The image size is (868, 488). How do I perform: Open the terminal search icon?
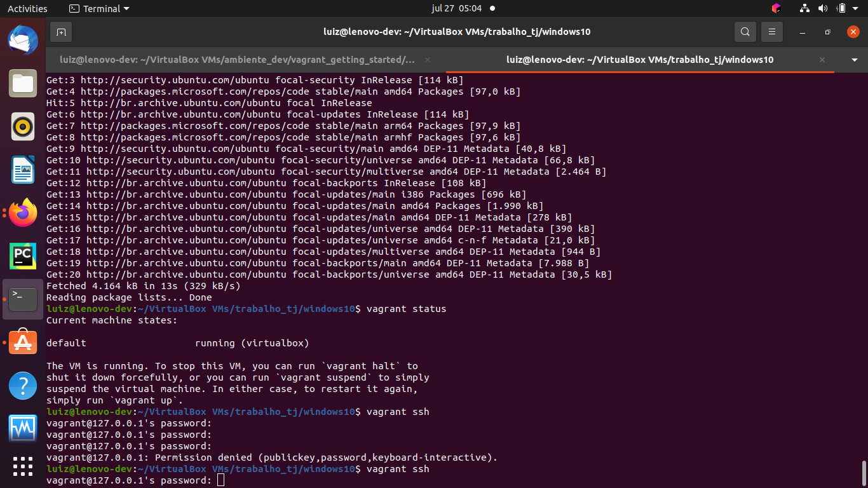[745, 31]
